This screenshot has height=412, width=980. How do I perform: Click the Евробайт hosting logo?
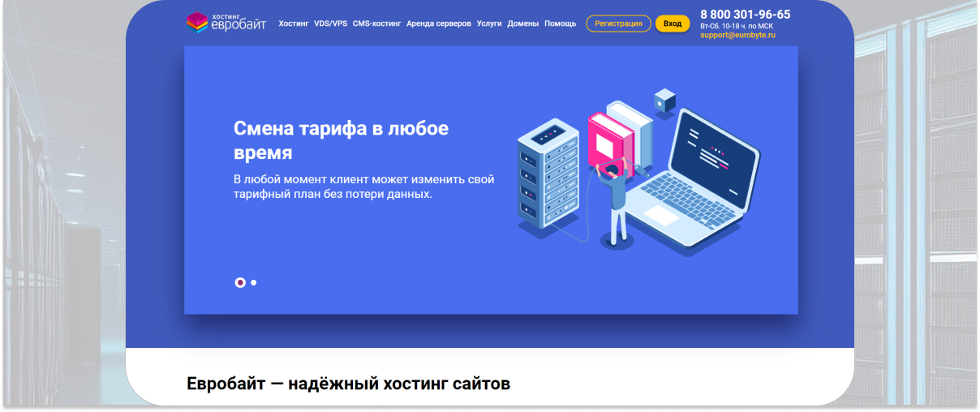226,23
